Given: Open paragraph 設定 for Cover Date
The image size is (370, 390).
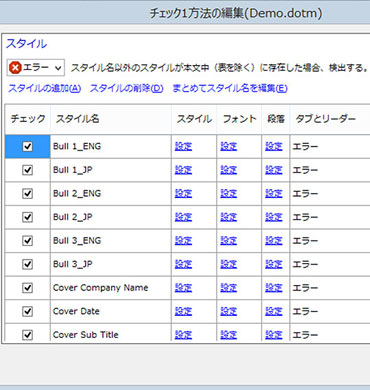Looking at the screenshot, I should click(x=274, y=311).
